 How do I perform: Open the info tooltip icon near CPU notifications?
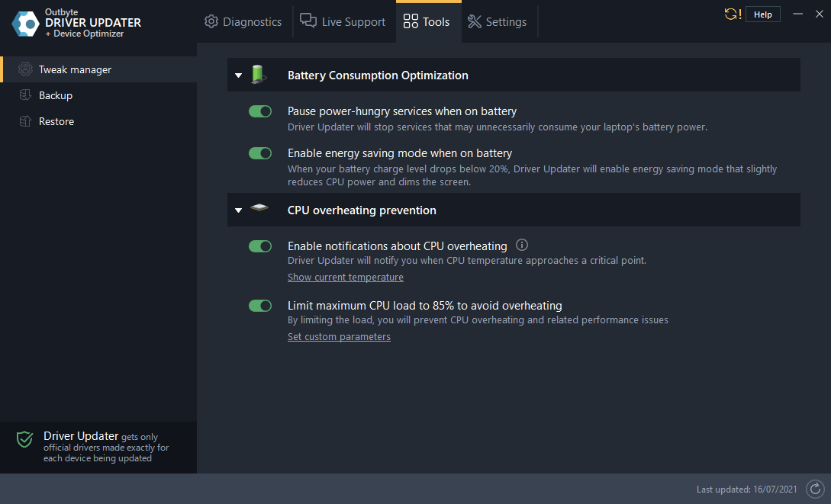coord(521,245)
